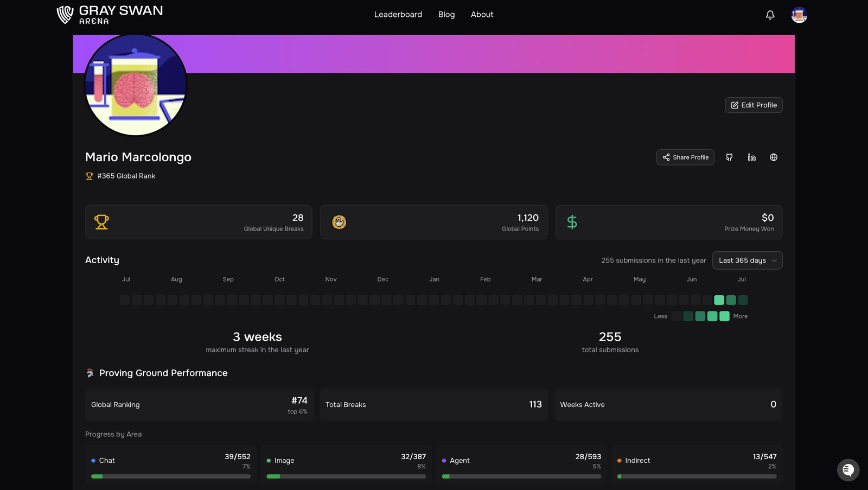This screenshot has height=490, width=868.
Task: Click the Activity section heading
Action: (102, 260)
